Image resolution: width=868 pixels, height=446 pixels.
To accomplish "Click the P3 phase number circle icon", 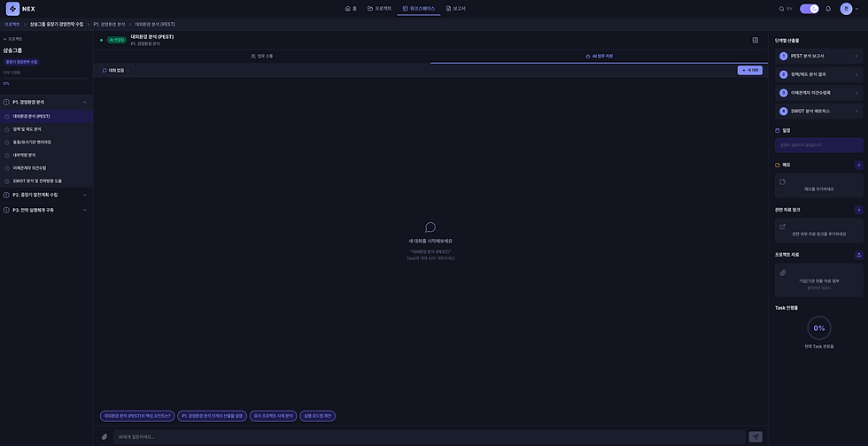I will (x=6, y=211).
